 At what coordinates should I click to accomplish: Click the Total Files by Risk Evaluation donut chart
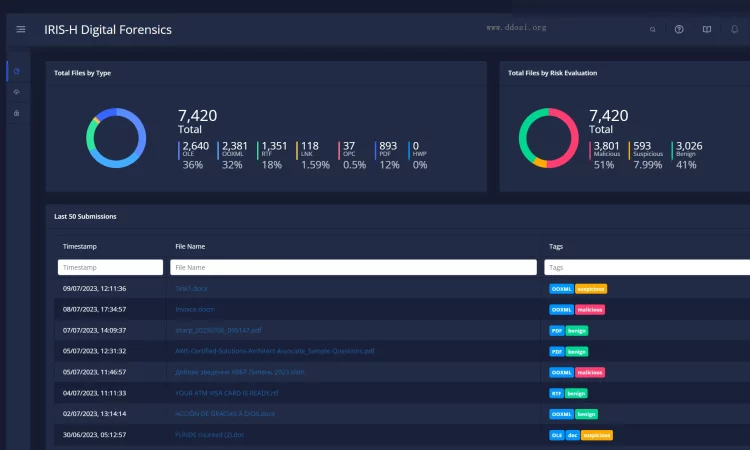coord(549,138)
